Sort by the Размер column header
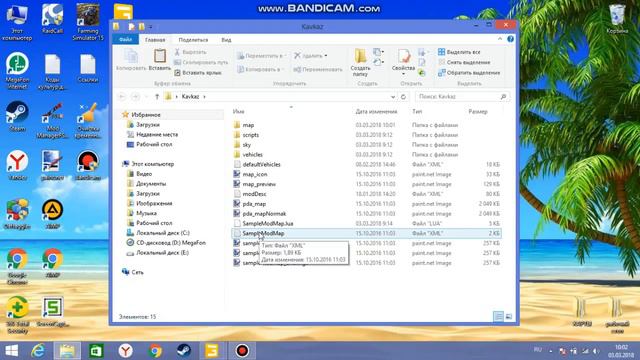This screenshot has width=640, height=360. (x=478, y=111)
